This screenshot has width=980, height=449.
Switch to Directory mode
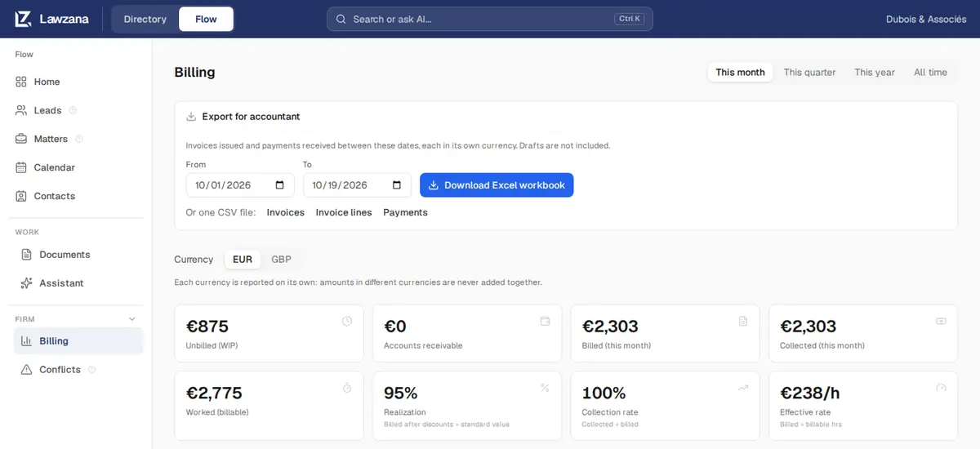145,19
